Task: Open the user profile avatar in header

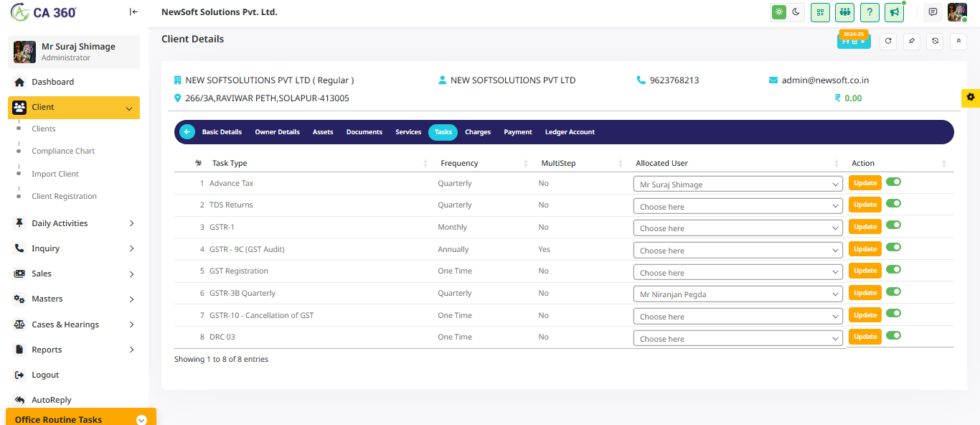Action: pyautogui.click(x=958, y=12)
